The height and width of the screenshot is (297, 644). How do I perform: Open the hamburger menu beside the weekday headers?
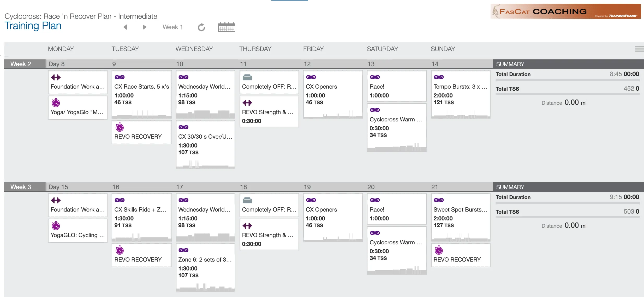click(639, 49)
